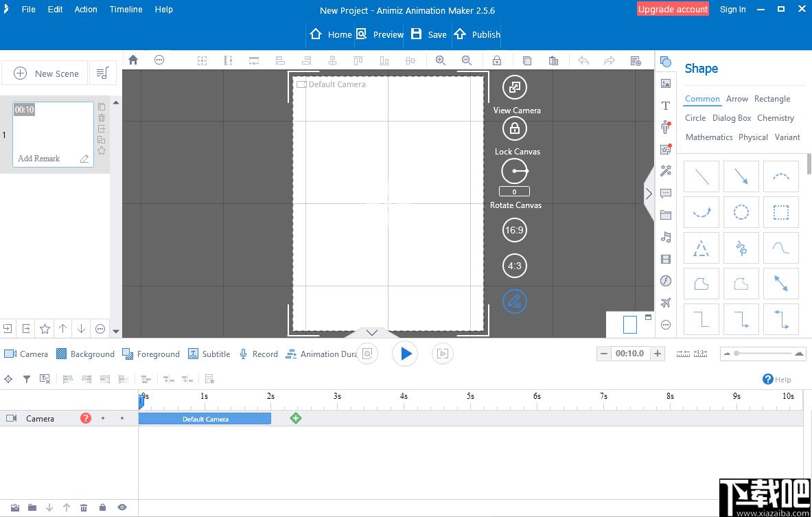Viewport: 812px width, 517px height.
Task: Click the undo arrow in canvas toolbar
Action: [583, 60]
